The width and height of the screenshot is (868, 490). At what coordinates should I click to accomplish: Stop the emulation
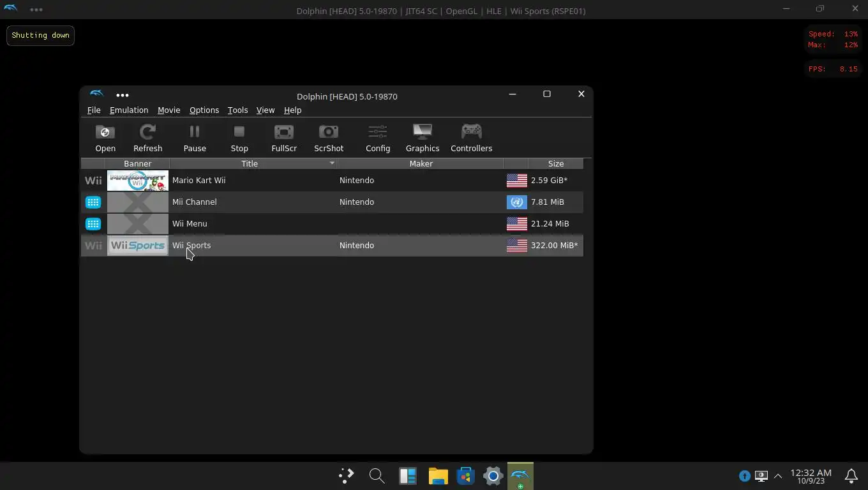[239, 138]
